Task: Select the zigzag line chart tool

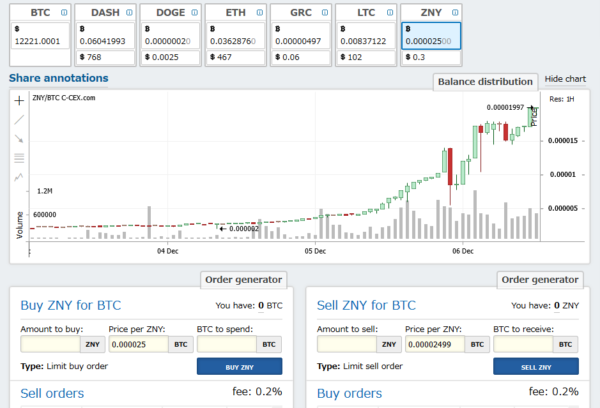Action: [x=19, y=177]
